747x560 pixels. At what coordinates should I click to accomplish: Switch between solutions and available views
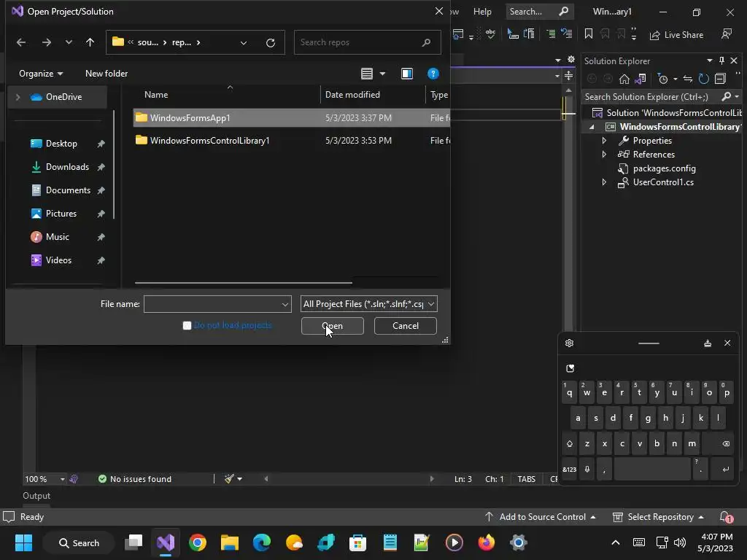(x=640, y=79)
